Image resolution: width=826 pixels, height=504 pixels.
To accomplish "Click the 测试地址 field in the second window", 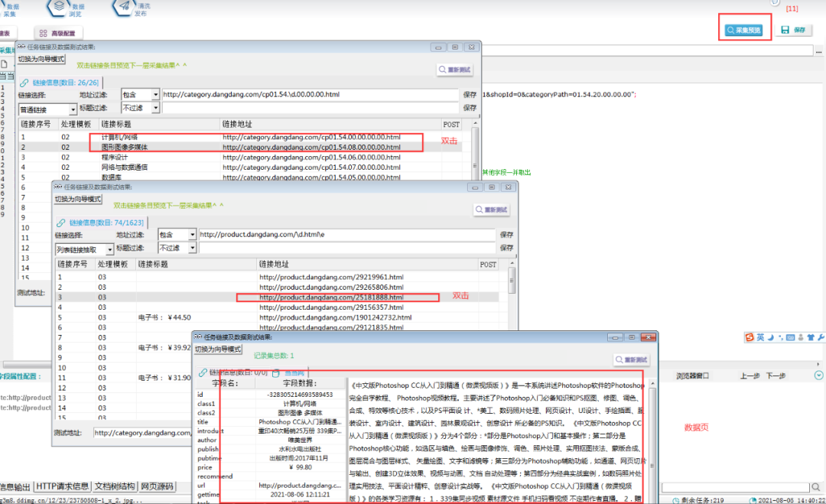I will (142, 433).
